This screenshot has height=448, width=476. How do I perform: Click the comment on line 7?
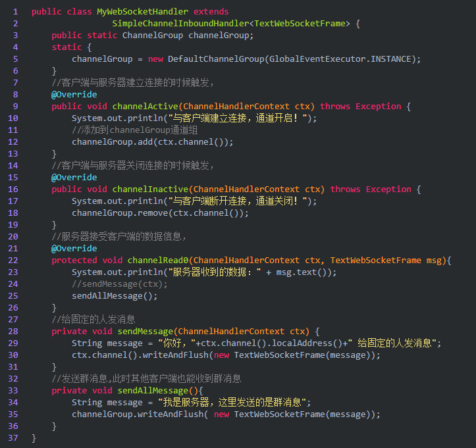(x=132, y=83)
